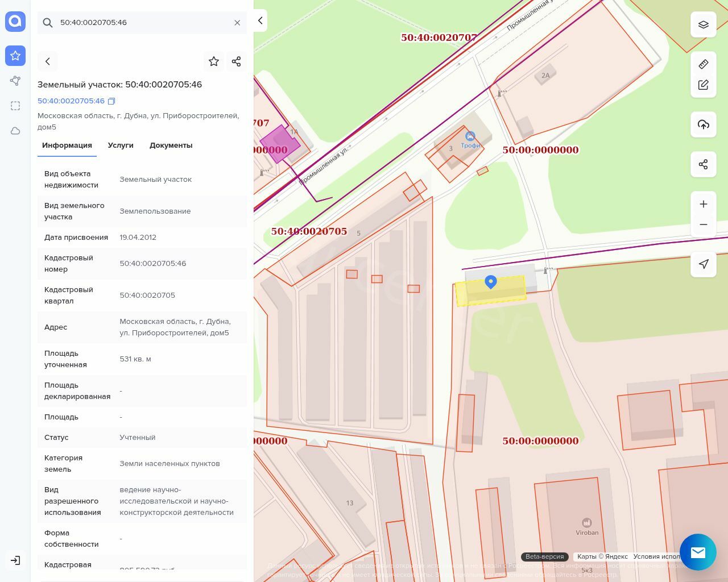
Task: Copy cadastral number 50:40:0020705:46
Action: pos(111,101)
